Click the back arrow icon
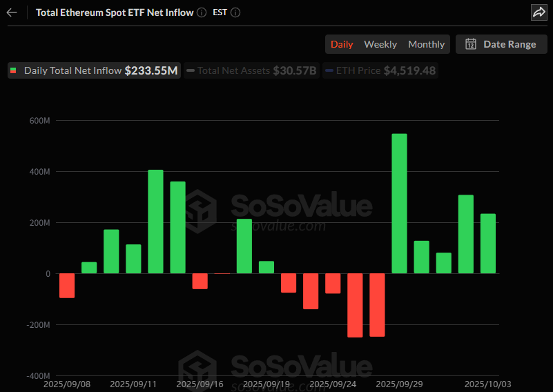This screenshot has width=553, height=392. pyautogui.click(x=12, y=12)
